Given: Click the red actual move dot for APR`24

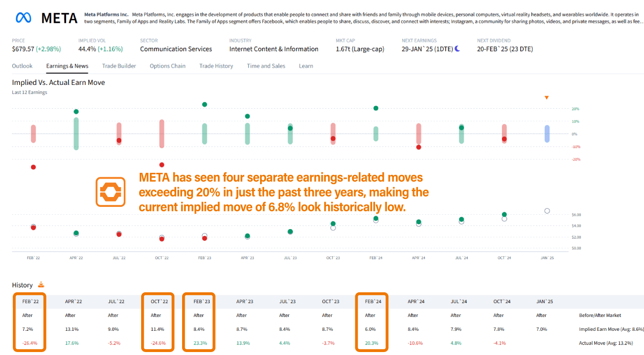Looking at the screenshot, I should [x=418, y=147].
